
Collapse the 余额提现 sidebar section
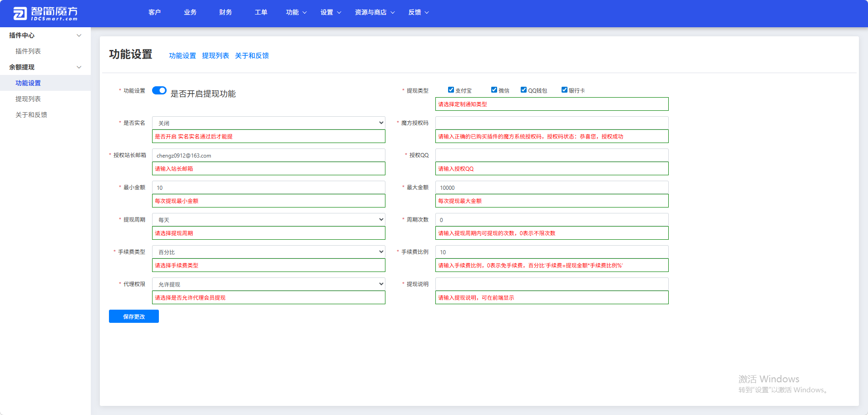point(45,67)
